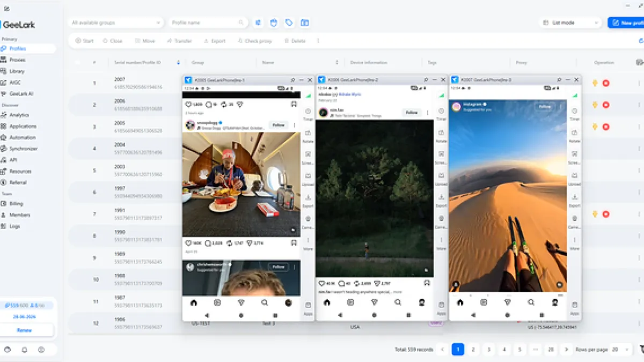The height and width of the screenshot is (362, 644).
Task: Like the snoopdogg post in phone #2005
Action: [x=188, y=243]
